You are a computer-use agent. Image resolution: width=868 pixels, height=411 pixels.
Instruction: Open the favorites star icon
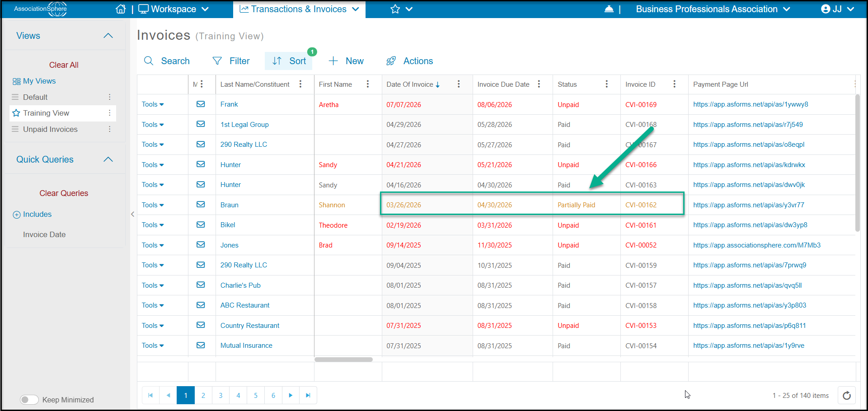pyautogui.click(x=395, y=9)
